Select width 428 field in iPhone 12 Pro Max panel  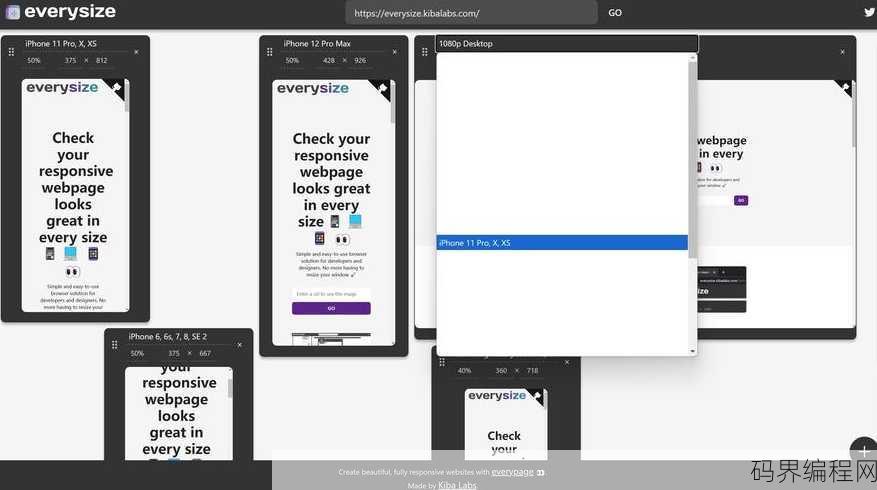pos(328,60)
